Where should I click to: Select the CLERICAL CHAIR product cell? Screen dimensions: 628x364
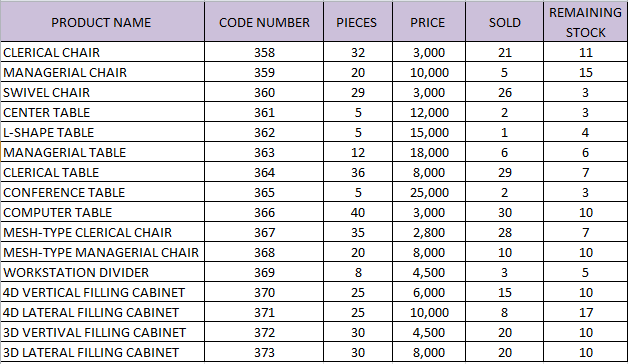103,52
